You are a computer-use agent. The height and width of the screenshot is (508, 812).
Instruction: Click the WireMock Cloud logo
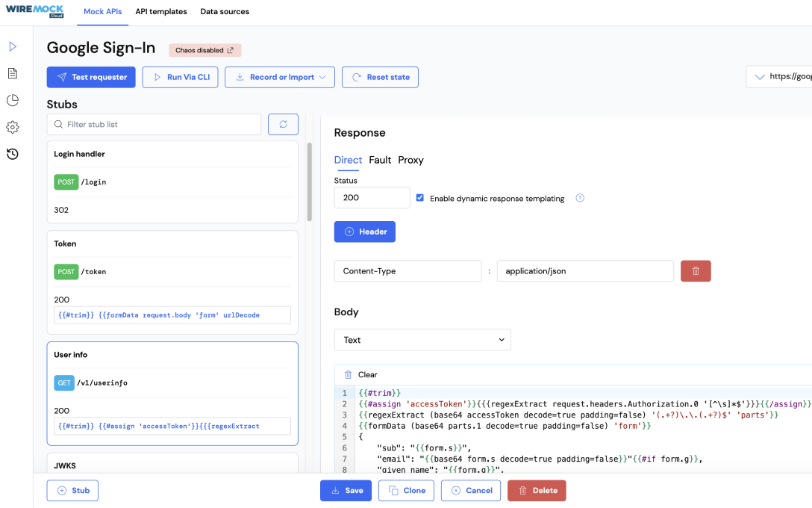pos(34,11)
